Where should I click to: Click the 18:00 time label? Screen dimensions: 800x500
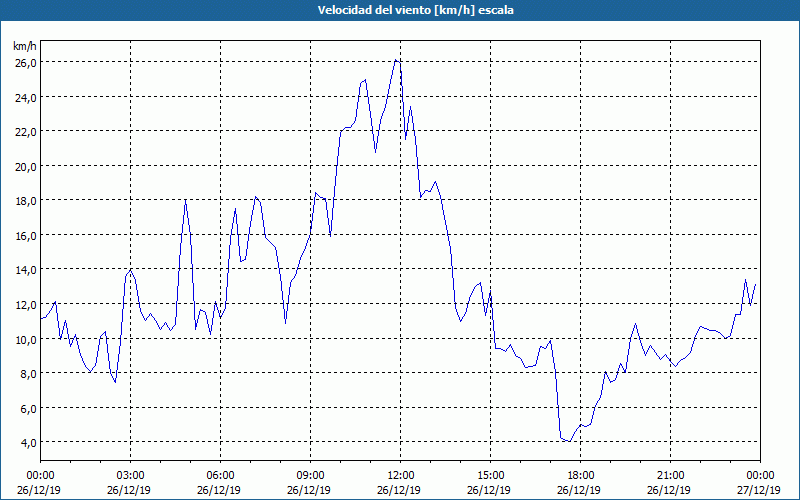[x=580, y=476]
